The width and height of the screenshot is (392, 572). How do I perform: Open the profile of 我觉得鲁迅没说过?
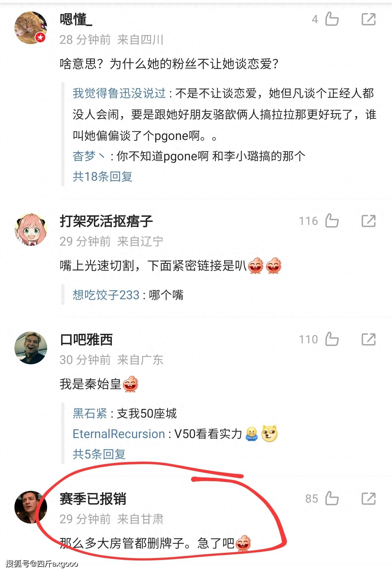point(119,93)
